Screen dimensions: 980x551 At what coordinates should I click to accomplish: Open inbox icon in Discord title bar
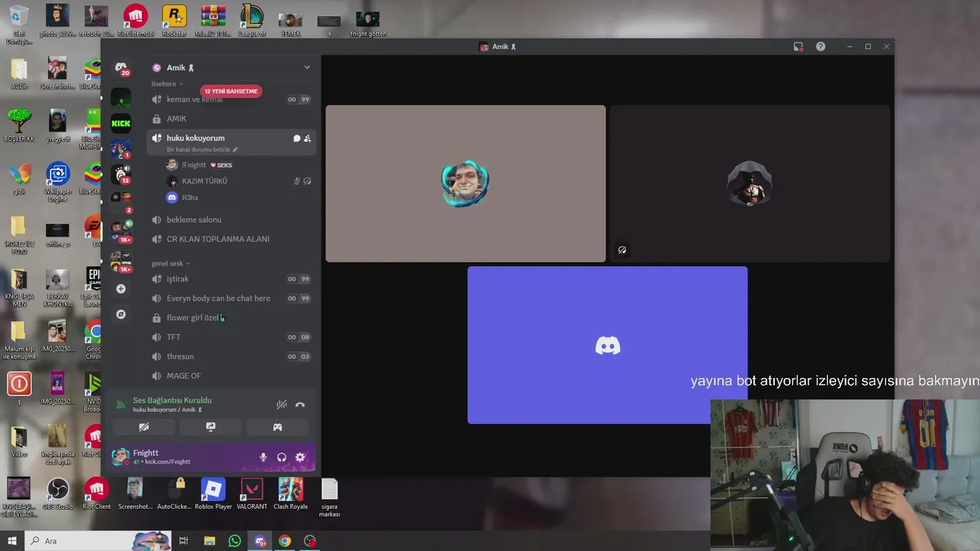[x=799, y=47]
